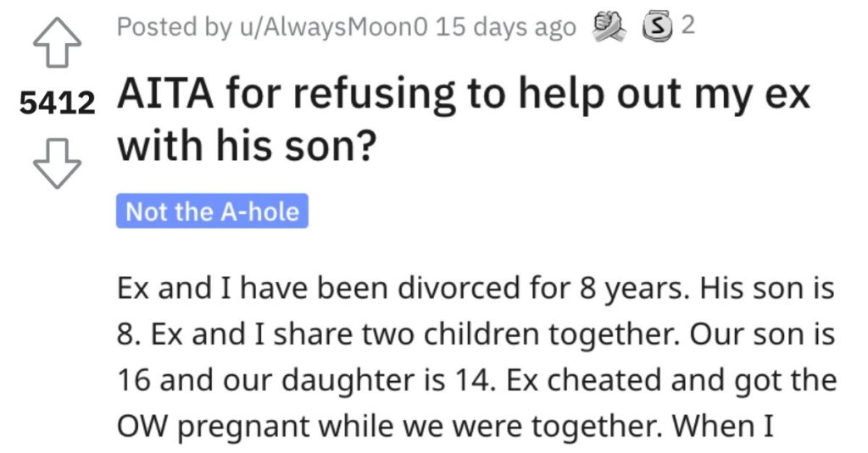Click the silver award count '2'

pyautogui.click(x=687, y=25)
